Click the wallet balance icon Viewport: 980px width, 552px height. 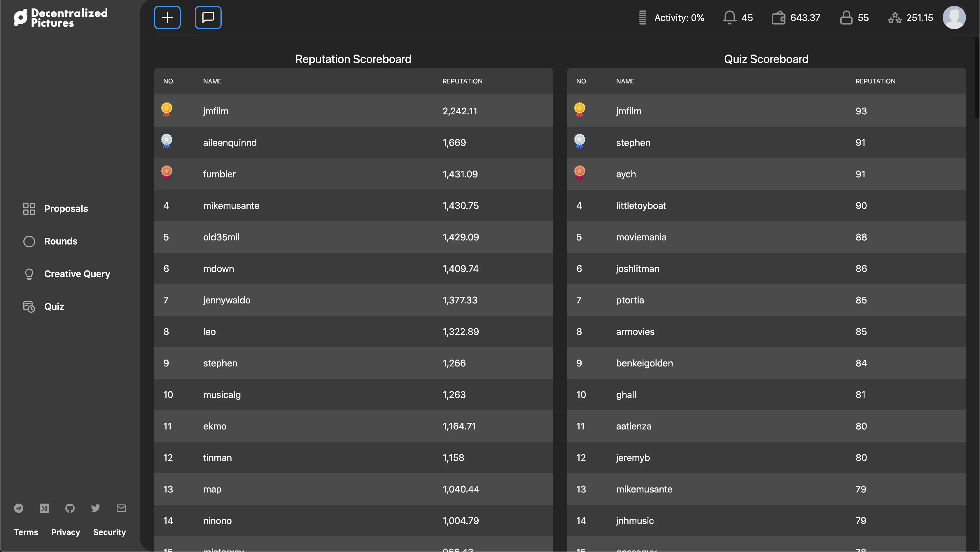pos(779,18)
